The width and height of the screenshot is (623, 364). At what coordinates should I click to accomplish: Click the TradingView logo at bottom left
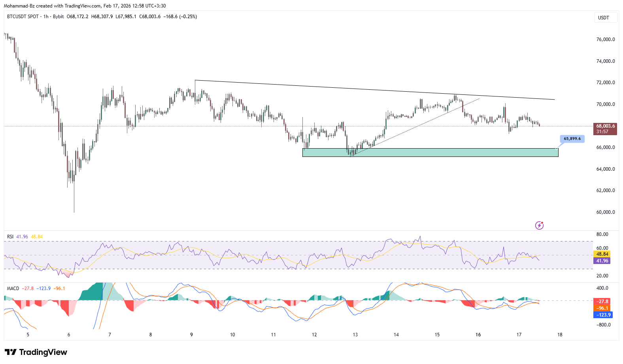[36, 352]
